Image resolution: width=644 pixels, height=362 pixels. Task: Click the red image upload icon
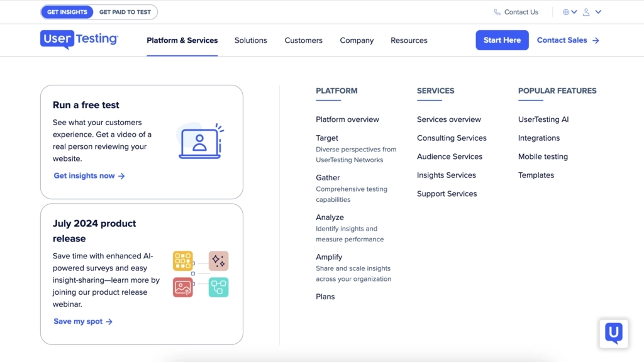pyautogui.click(x=183, y=287)
